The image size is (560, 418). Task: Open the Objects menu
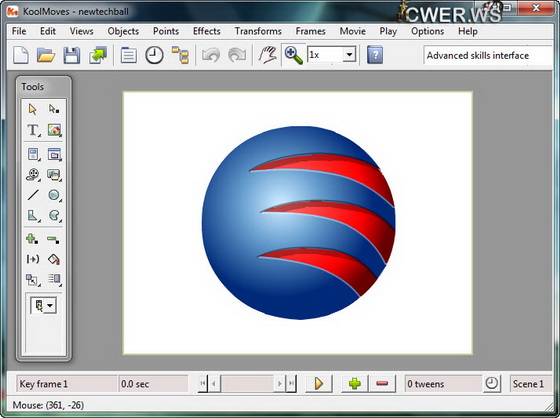123,31
